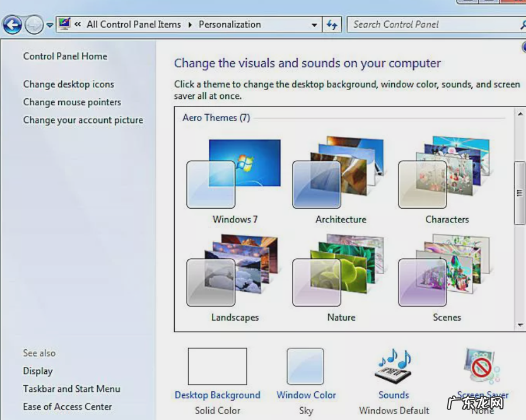
Task: Open the Screen Saver settings icon
Action: point(481,365)
